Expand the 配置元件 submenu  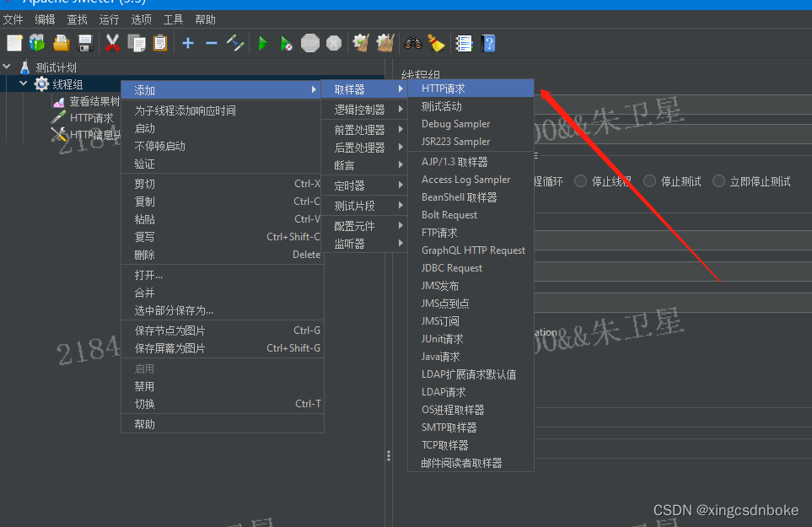(364, 226)
